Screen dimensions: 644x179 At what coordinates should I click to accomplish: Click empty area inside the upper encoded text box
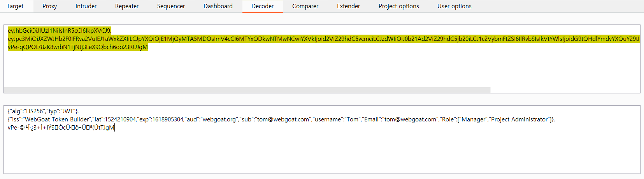[322, 70]
